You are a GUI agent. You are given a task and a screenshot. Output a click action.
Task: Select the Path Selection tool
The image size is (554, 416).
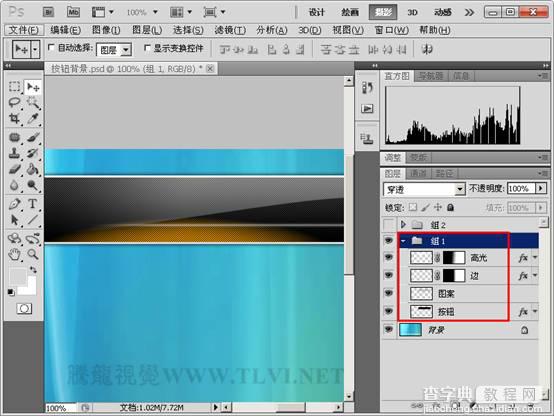pyautogui.click(x=14, y=220)
